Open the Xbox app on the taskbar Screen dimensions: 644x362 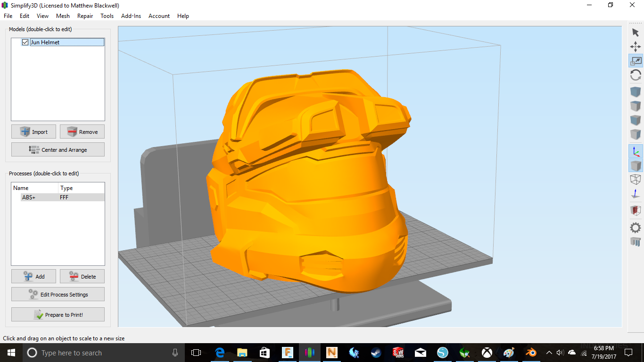[487, 353]
